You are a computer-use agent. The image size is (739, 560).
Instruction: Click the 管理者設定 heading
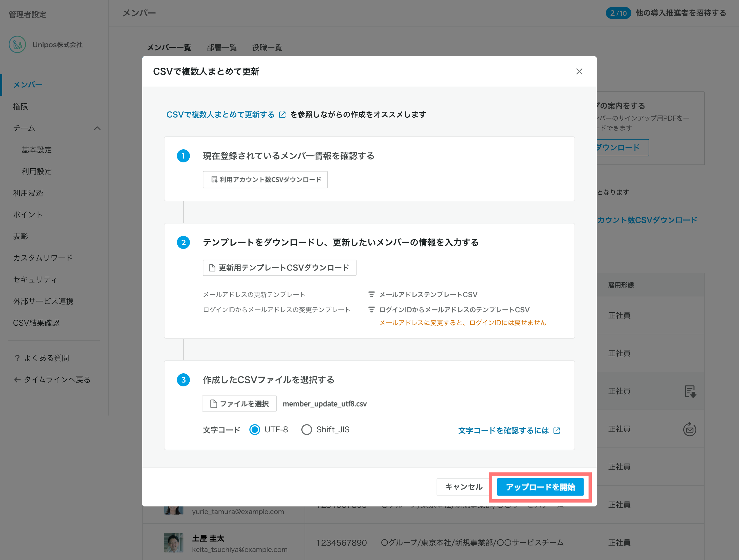(x=27, y=14)
